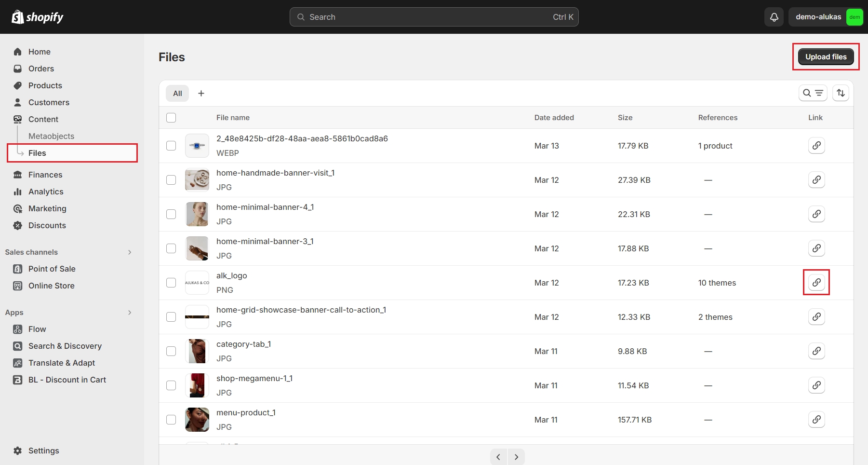Add a new view with plus icon
The width and height of the screenshot is (868, 465).
point(201,93)
